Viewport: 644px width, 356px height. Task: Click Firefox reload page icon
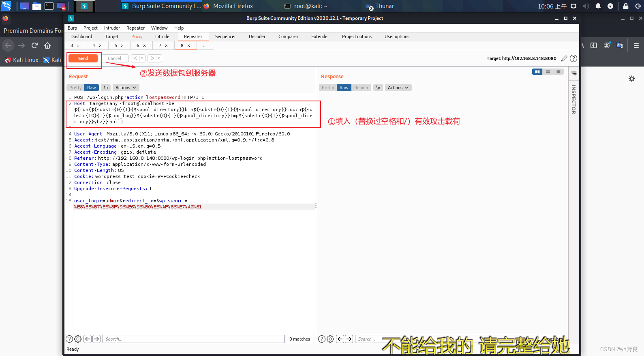click(34, 45)
